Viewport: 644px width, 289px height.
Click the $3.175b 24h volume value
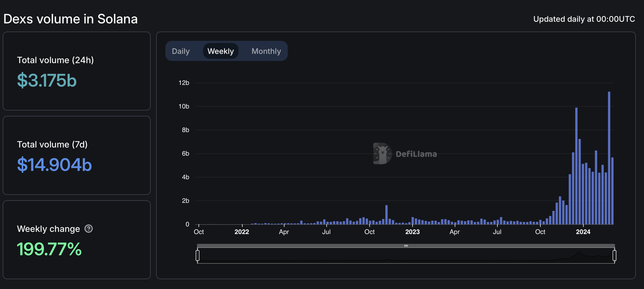tap(47, 81)
